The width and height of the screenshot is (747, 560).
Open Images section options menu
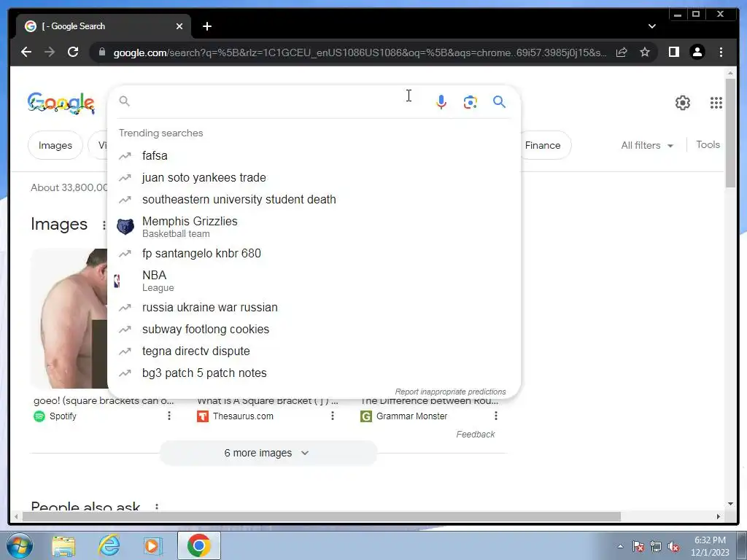[104, 225]
